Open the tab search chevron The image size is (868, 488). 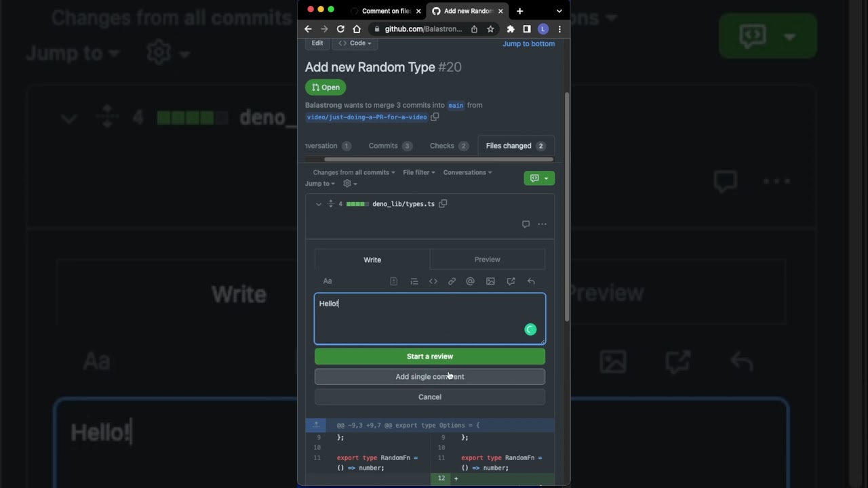pyautogui.click(x=559, y=11)
